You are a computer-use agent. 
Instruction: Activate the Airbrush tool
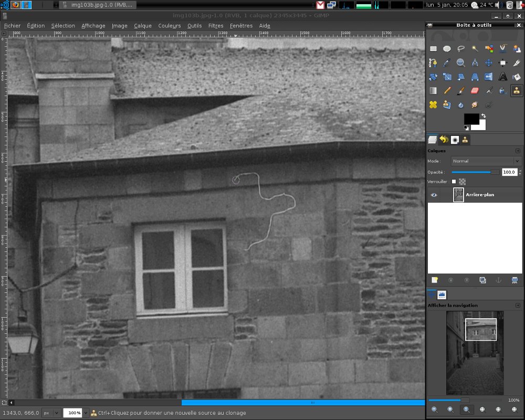[489, 91]
